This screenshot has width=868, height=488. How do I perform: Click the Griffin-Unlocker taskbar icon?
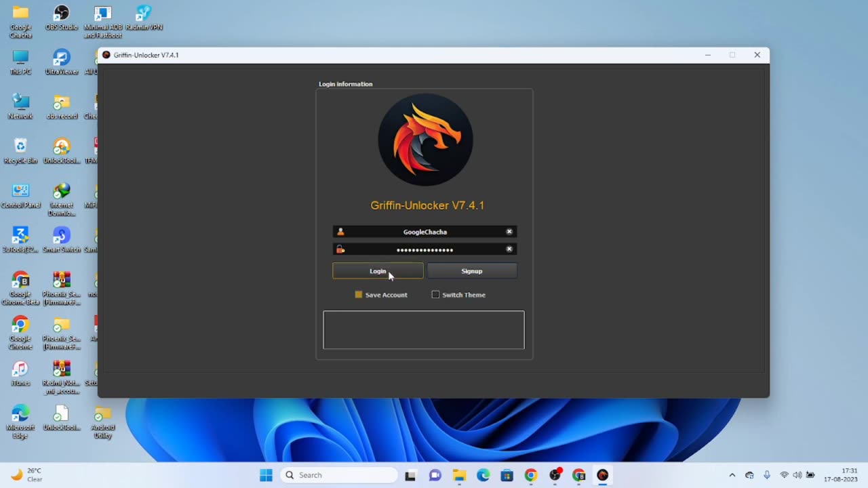[602, 475]
